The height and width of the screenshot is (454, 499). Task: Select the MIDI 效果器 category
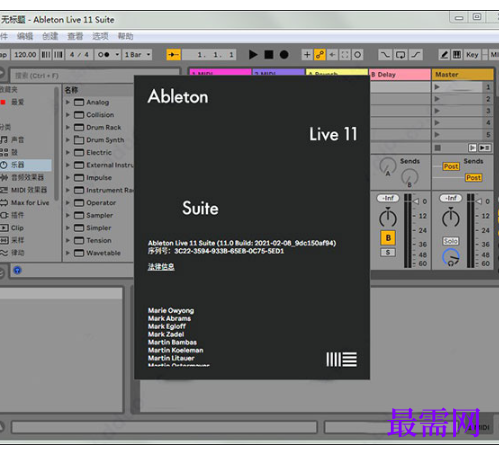[x=29, y=190]
